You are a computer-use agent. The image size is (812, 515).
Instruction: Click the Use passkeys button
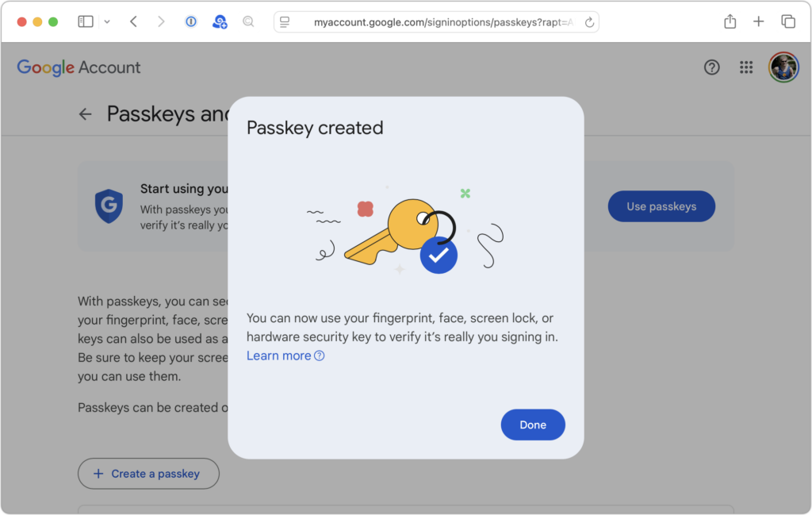click(661, 206)
